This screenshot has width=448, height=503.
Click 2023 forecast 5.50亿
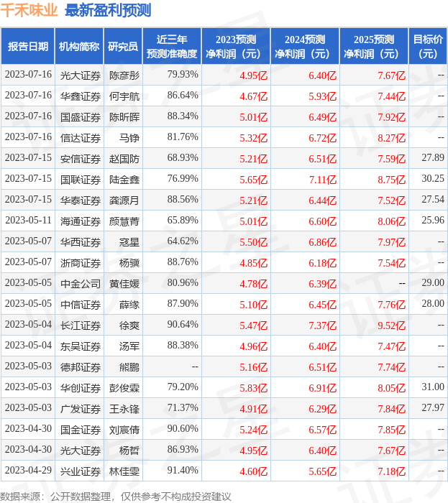[254, 242]
